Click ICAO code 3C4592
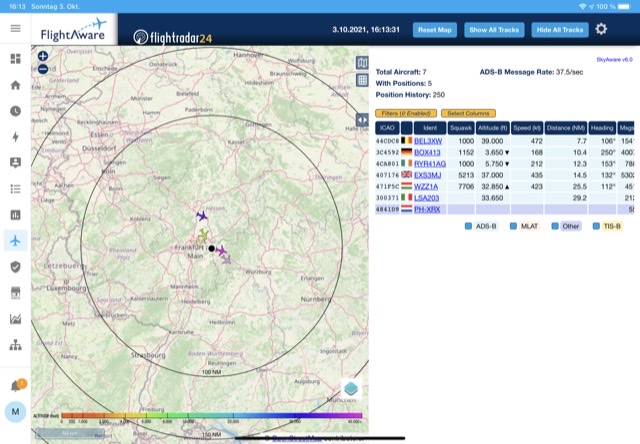 pyautogui.click(x=387, y=153)
